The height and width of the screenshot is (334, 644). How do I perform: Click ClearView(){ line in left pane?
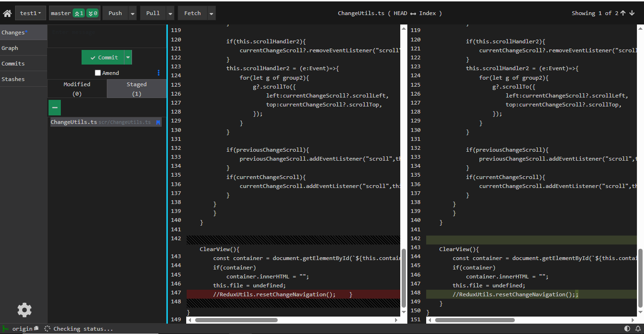click(x=220, y=249)
